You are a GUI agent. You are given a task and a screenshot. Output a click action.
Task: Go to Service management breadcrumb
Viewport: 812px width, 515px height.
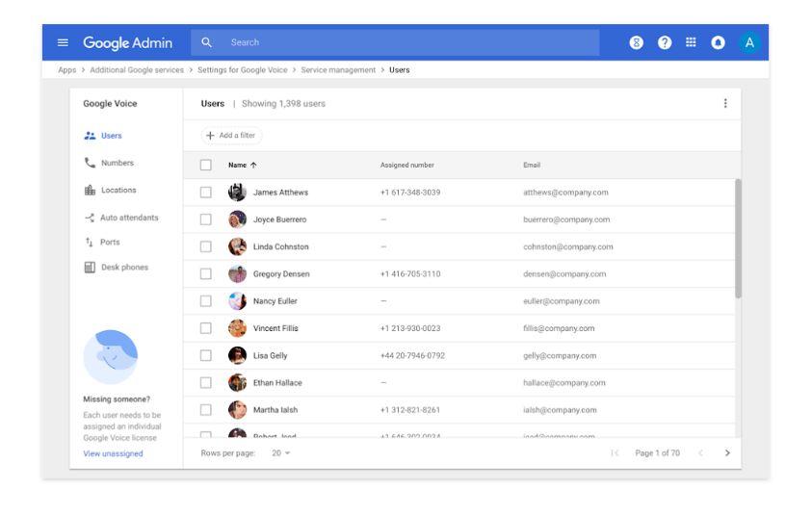(338, 70)
